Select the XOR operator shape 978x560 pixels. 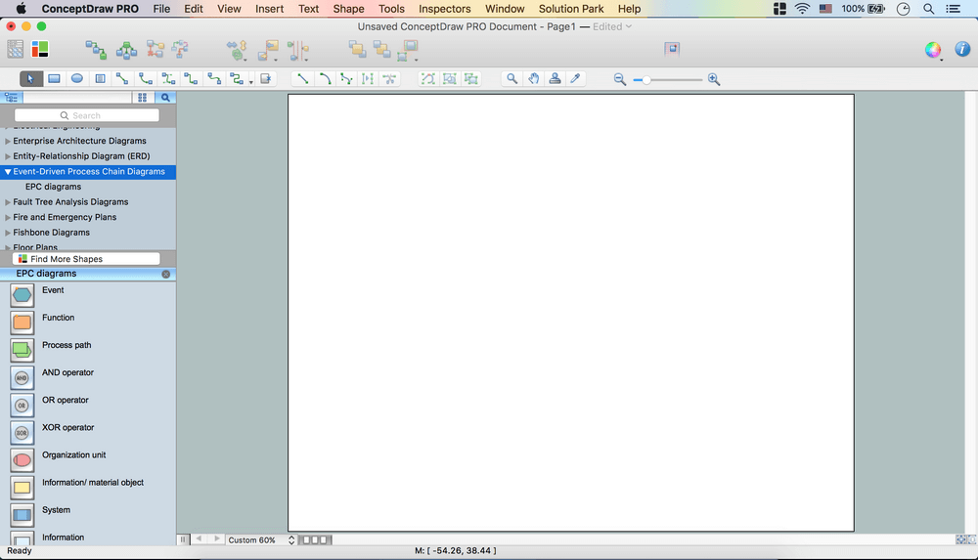22,431
